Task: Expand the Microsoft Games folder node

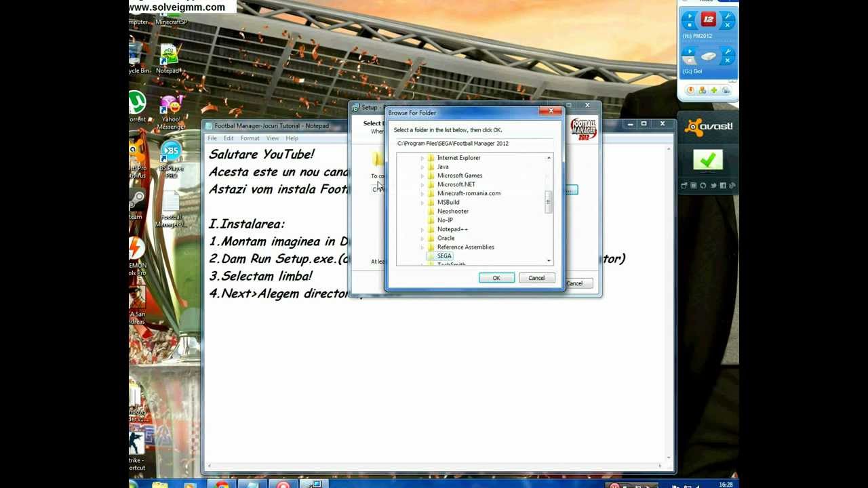Action: (422, 176)
